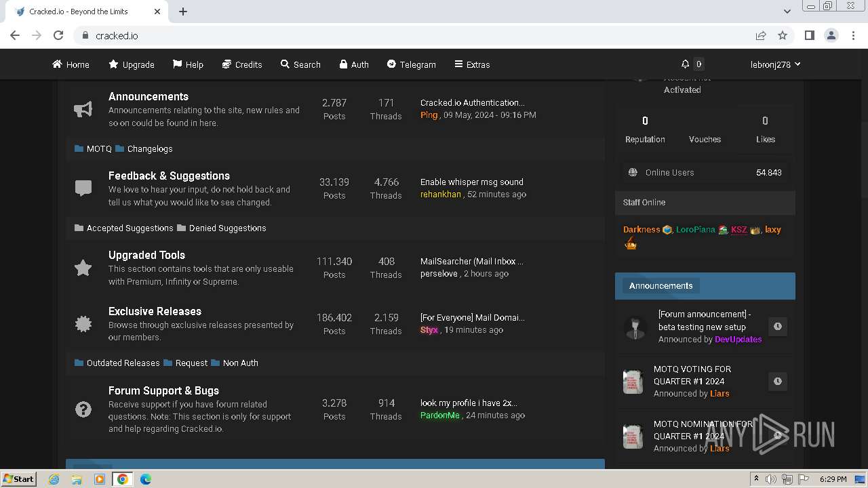The height and width of the screenshot is (488, 868).
Task: Reload the page
Action: pos(58,35)
